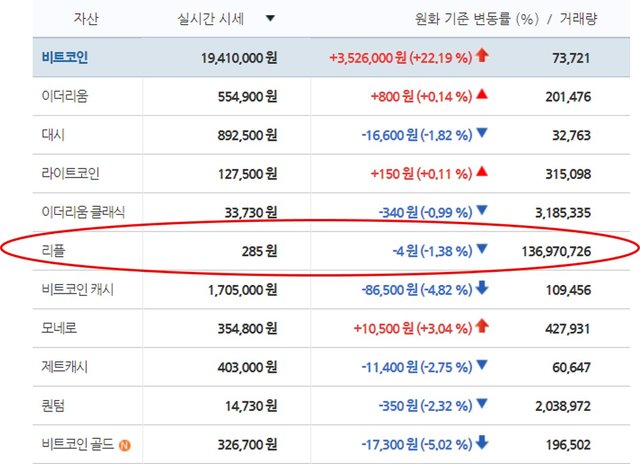
Task: Click the volume 315,098
Action: coord(568,174)
